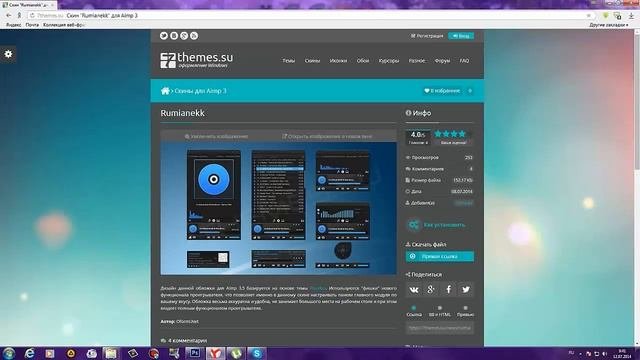This screenshot has height=360, width=640.
Task: Click browser back arrow button
Action: click(9, 15)
